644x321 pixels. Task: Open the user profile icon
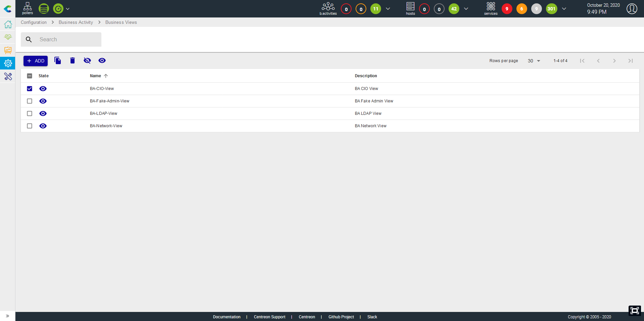coord(632,9)
